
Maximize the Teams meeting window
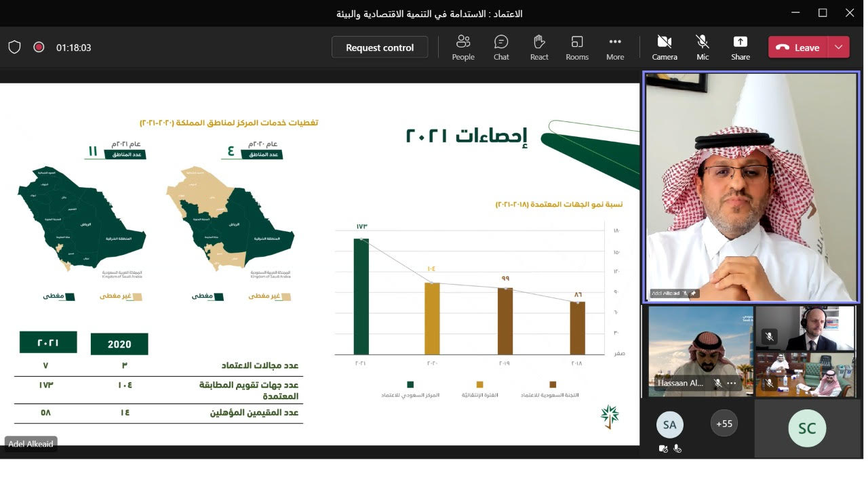tap(823, 13)
